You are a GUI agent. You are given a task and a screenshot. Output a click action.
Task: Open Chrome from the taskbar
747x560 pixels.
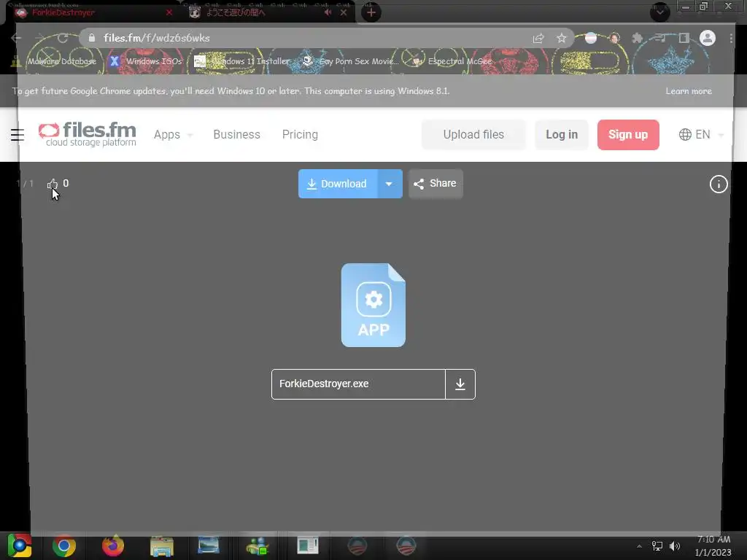tap(64, 546)
